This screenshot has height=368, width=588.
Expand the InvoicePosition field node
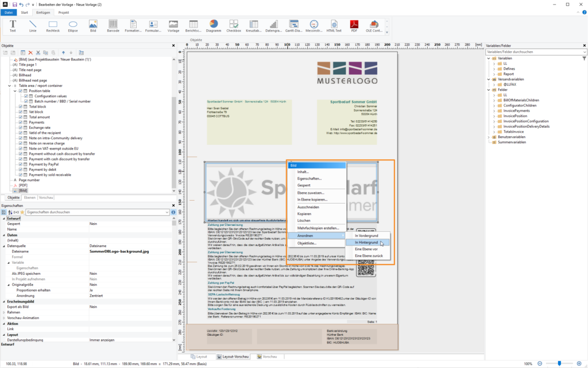pos(494,116)
